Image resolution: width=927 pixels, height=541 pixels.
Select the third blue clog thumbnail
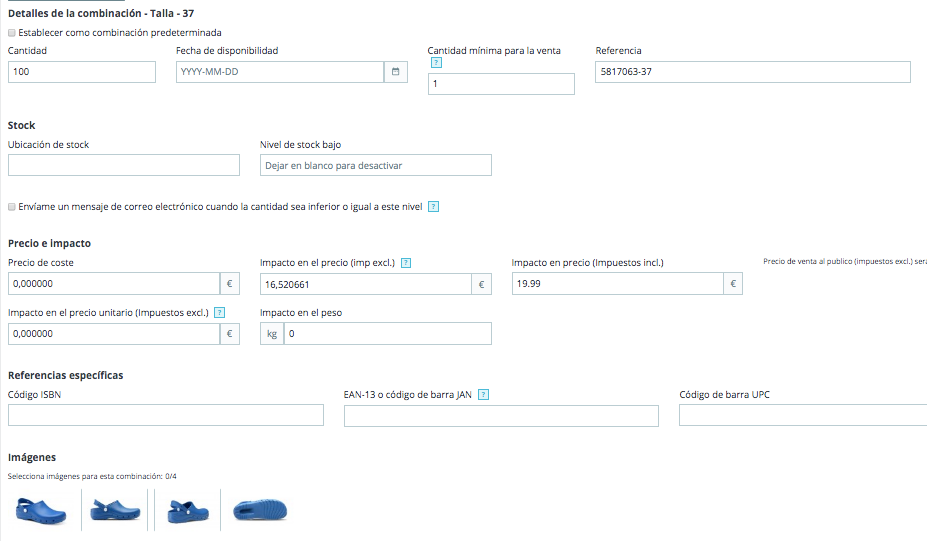[188, 511]
